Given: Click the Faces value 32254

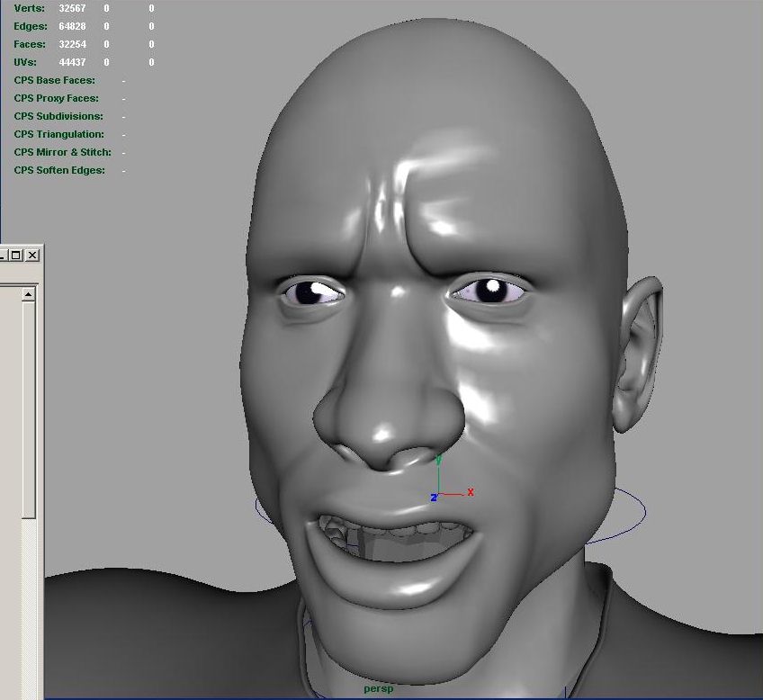Looking at the screenshot, I should point(72,44).
